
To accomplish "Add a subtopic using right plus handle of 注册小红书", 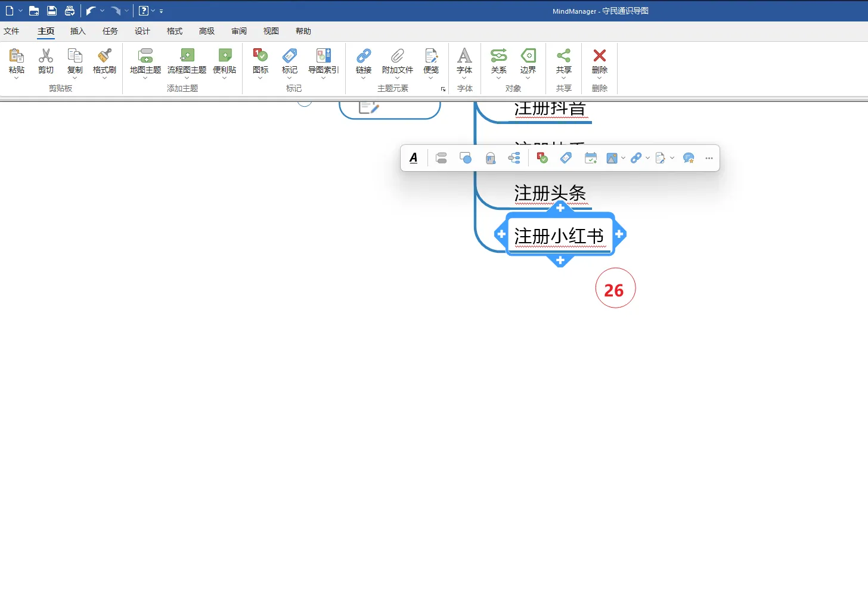I will tap(619, 234).
